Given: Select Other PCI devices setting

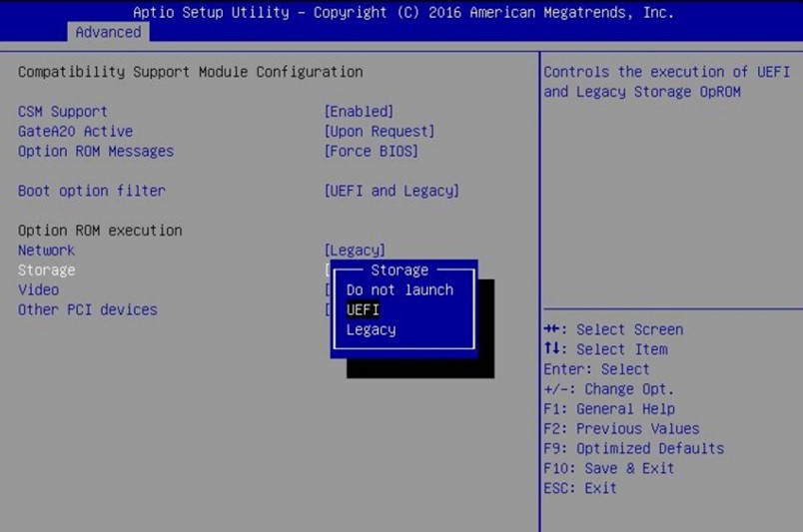Looking at the screenshot, I should [x=88, y=309].
